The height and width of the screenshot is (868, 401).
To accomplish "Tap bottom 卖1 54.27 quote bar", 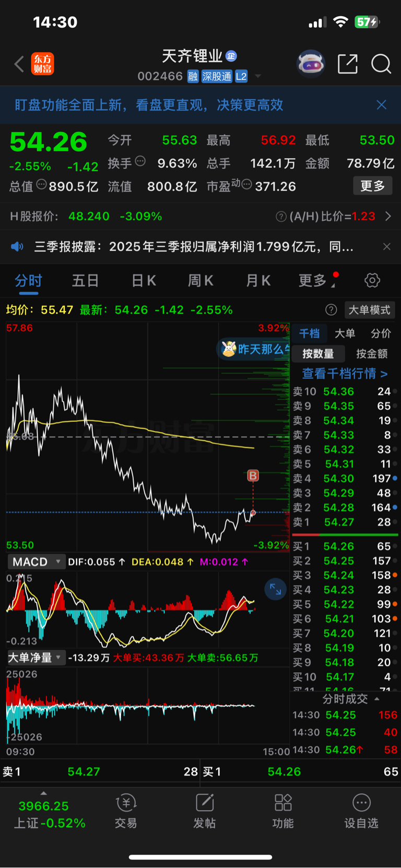I will [100, 771].
